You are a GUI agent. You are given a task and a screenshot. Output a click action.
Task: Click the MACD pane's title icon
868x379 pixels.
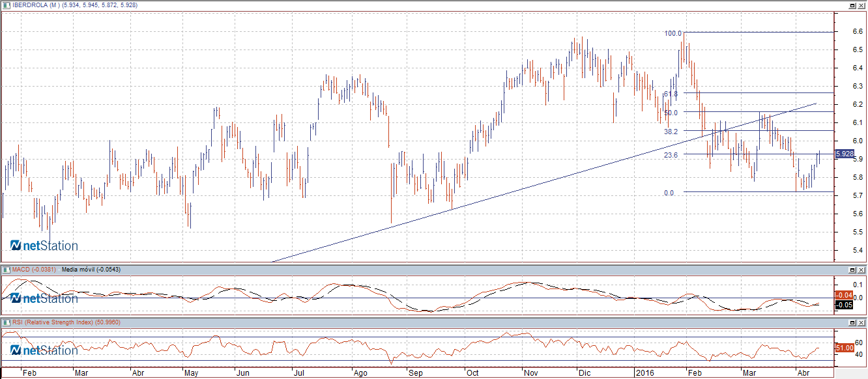[6, 269]
